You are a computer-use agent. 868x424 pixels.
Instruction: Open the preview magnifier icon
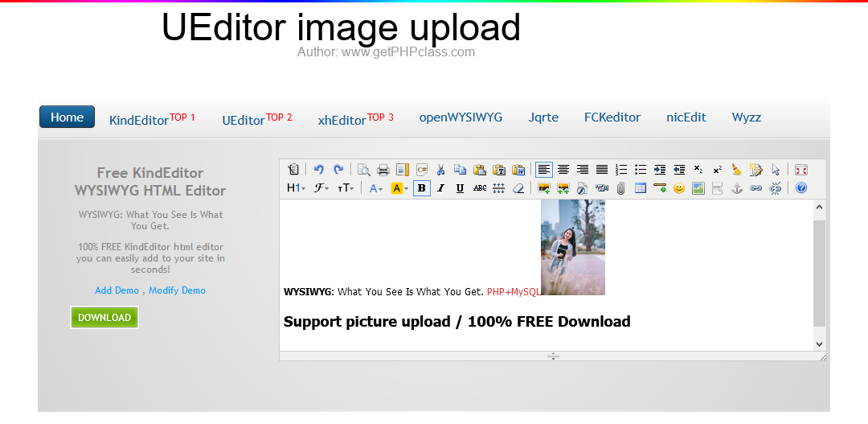(364, 170)
